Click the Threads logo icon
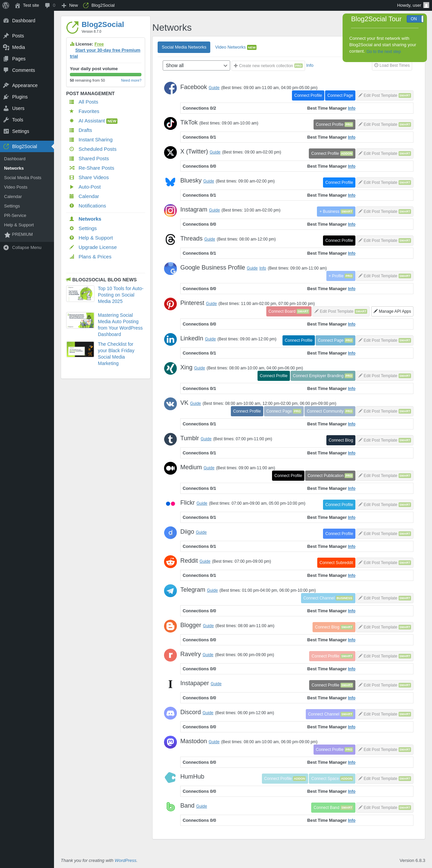Screen dimensions: 432x868 pos(170,240)
